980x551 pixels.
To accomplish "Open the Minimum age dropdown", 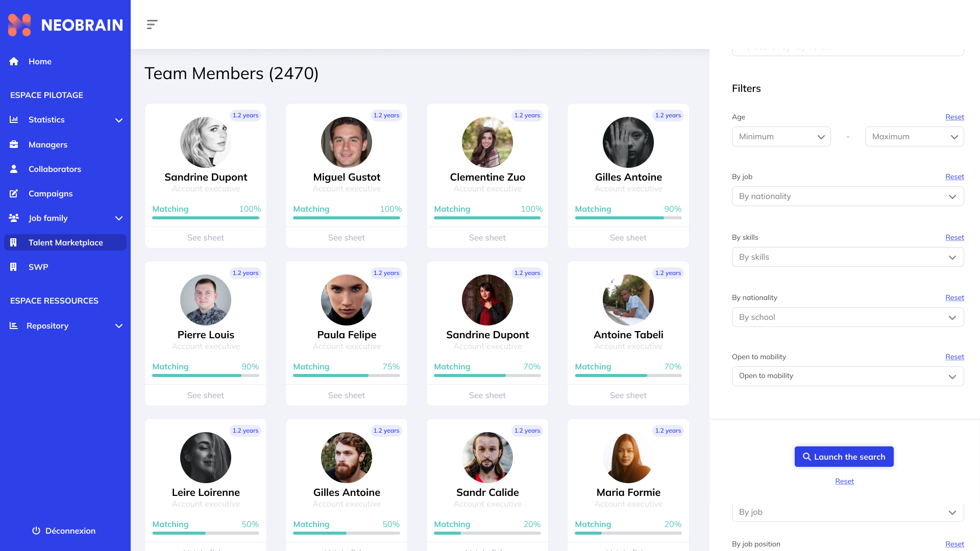I will pyautogui.click(x=781, y=137).
